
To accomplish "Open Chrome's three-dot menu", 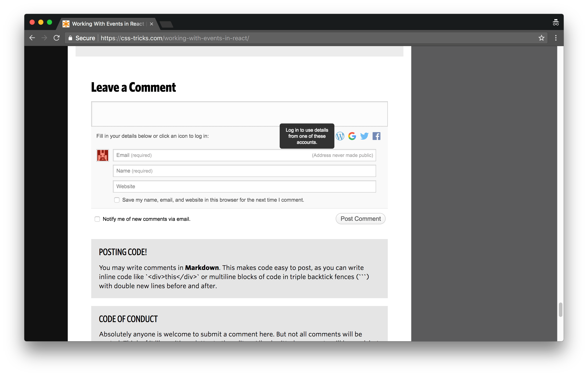I will pyautogui.click(x=556, y=38).
